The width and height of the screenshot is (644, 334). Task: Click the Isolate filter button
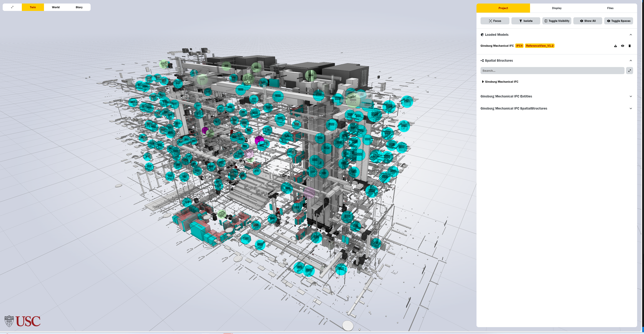coord(526,21)
